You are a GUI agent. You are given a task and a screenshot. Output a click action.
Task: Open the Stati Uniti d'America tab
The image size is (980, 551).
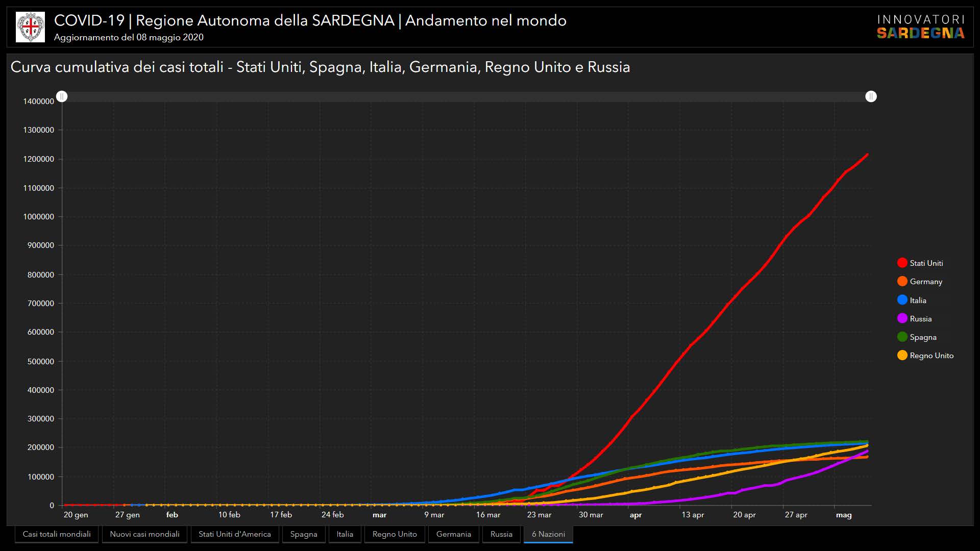click(x=234, y=534)
